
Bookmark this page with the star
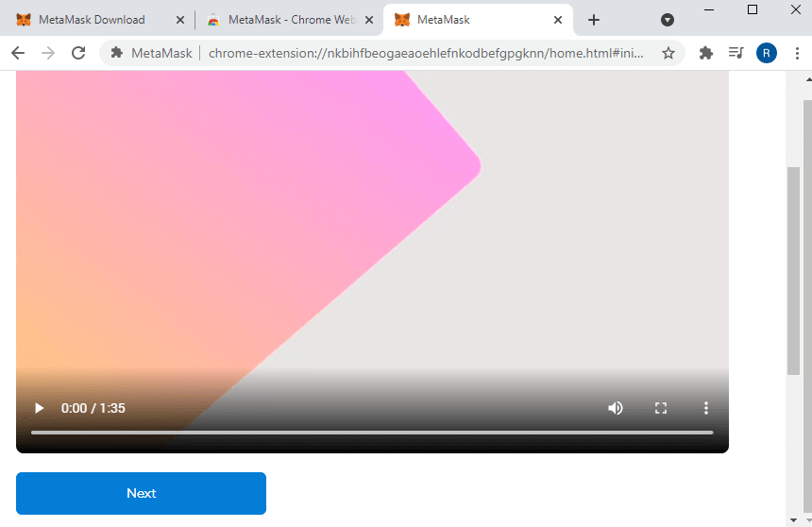668,53
